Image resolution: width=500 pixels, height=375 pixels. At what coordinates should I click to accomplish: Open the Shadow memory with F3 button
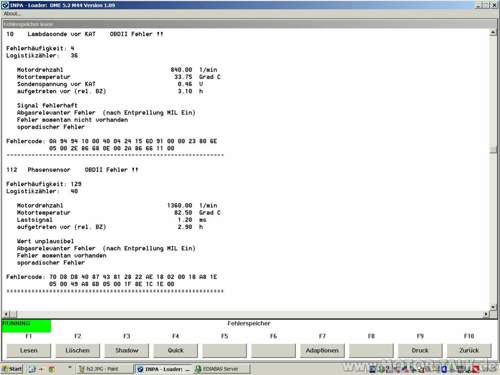[x=127, y=350]
